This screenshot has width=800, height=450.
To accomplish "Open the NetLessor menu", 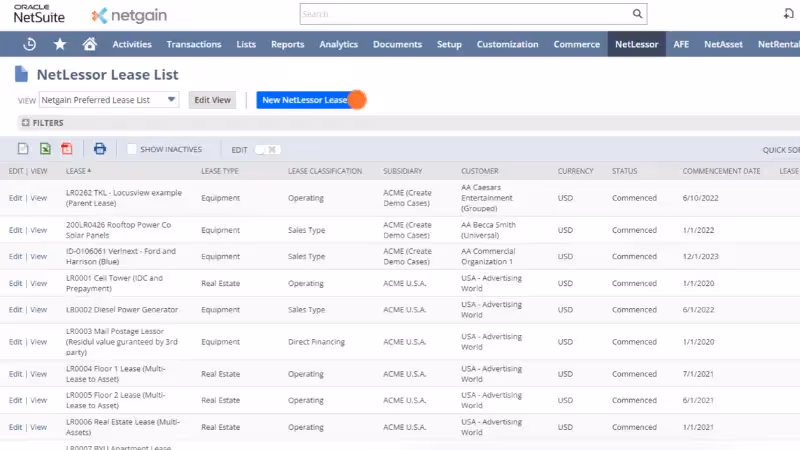I will click(637, 44).
